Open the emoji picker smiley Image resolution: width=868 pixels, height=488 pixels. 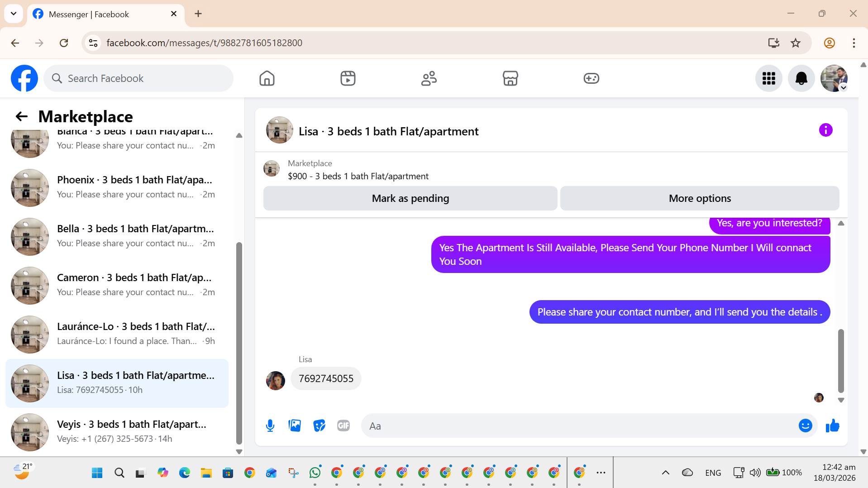point(805,426)
